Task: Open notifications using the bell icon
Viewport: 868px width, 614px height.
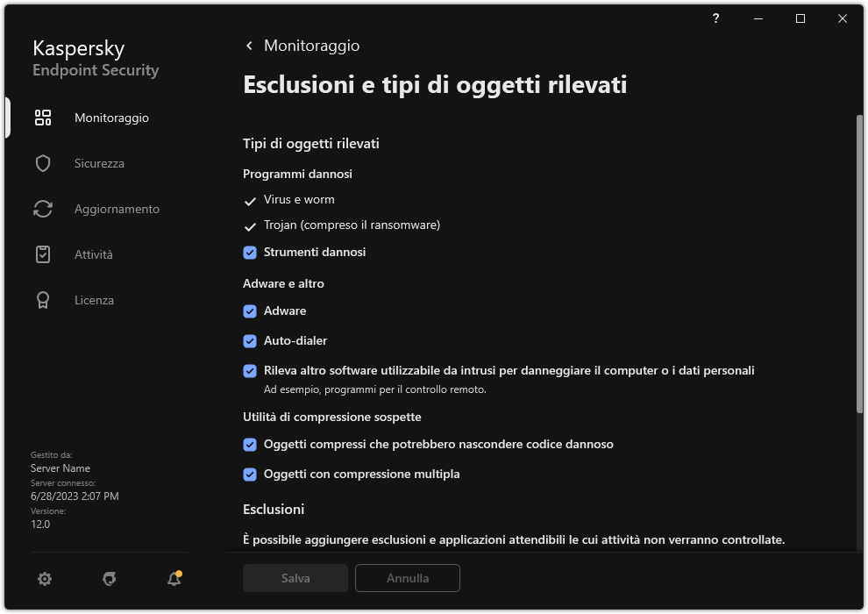Action: (x=173, y=579)
